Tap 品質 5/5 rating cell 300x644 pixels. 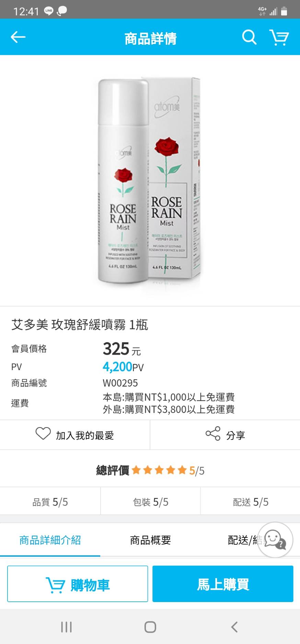50,502
